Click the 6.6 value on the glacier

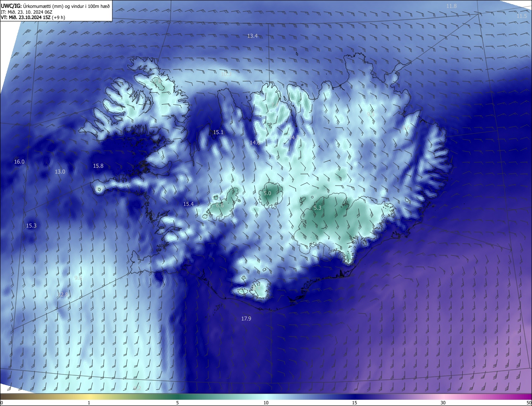point(220,205)
